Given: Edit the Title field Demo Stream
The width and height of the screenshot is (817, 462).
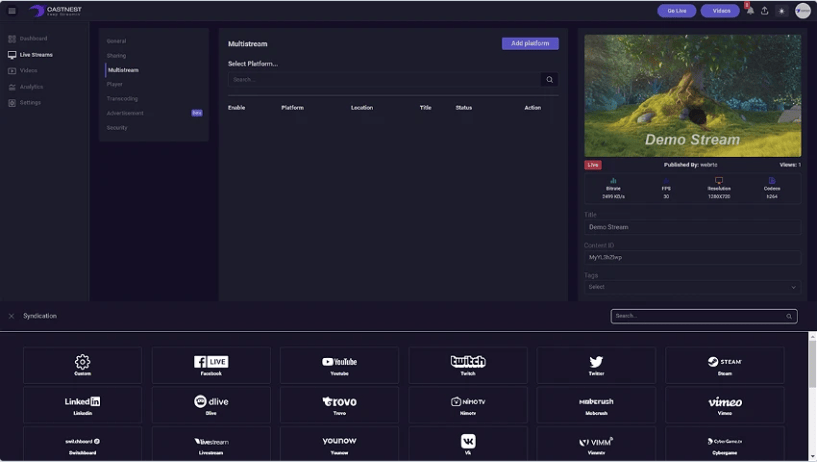Looking at the screenshot, I should [692, 227].
